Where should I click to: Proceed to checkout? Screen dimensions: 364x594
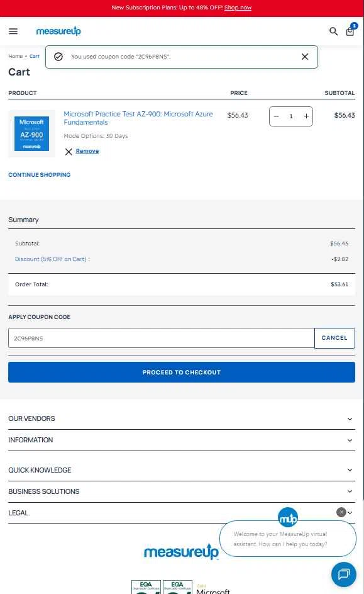(182, 372)
